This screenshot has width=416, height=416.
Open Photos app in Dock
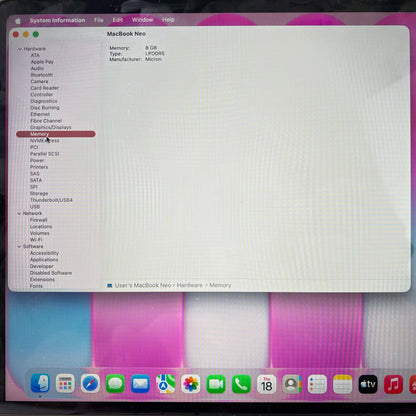coord(191,384)
